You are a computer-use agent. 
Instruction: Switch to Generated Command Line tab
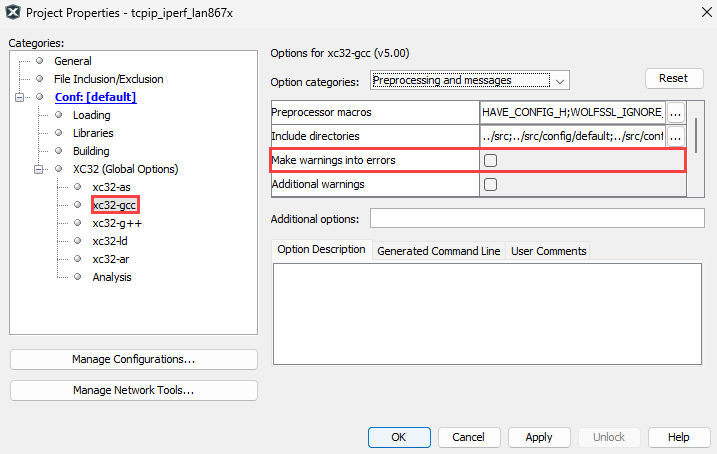(438, 251)
